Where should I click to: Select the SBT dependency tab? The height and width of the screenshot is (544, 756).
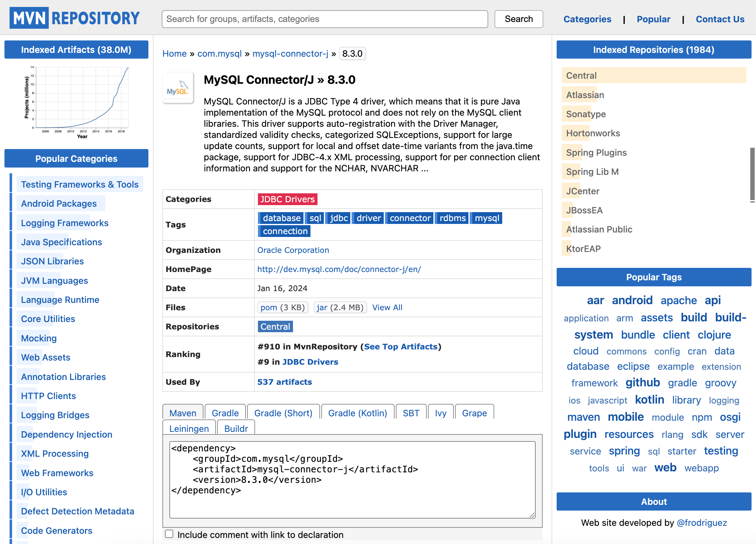411,413
